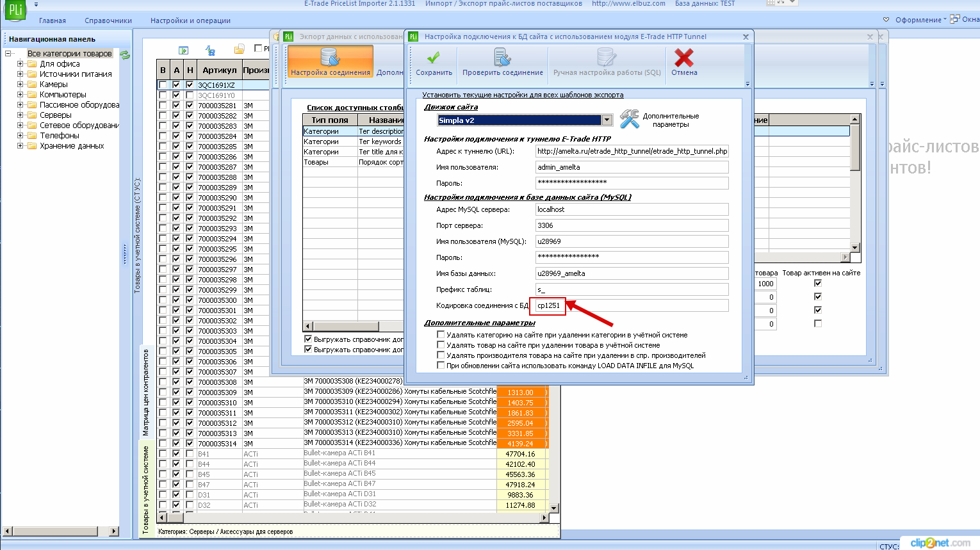Click the blue letters icon above products grid

pyautogui.click(x=210, y=50)
